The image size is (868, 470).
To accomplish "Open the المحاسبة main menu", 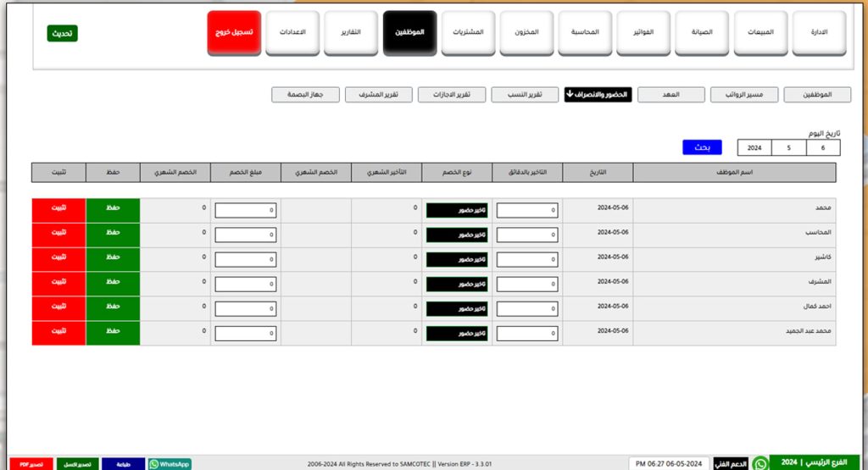I will pos(585,33).
